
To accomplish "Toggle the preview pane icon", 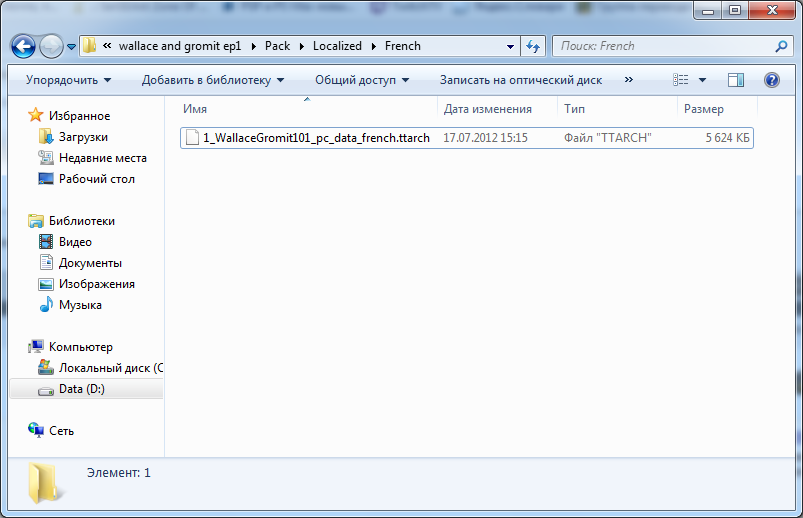I will pos(736,80).
